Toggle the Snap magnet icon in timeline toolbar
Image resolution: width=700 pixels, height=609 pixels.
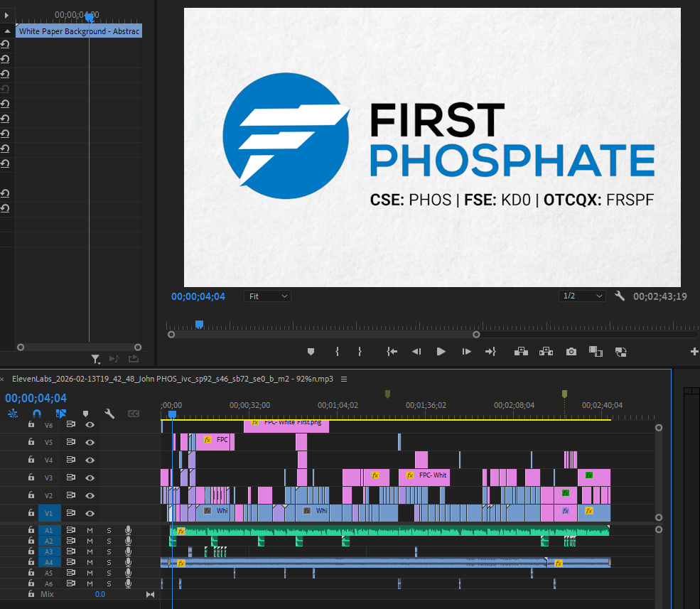pos(37,414)
